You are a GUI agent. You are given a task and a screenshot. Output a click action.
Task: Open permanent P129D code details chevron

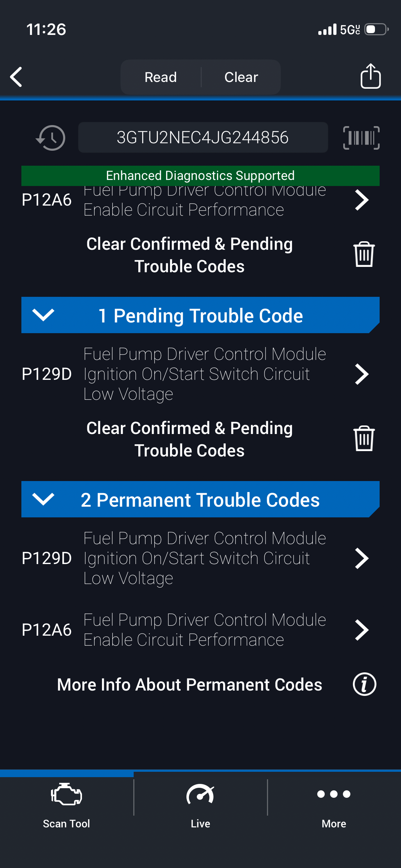(x=362, y=558)
